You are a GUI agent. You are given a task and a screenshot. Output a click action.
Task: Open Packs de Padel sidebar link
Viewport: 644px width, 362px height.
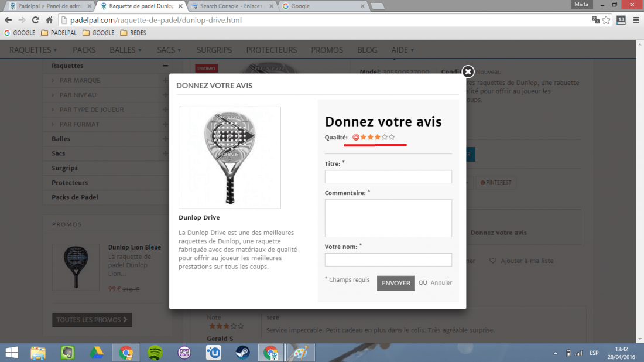tap(75, 197)
